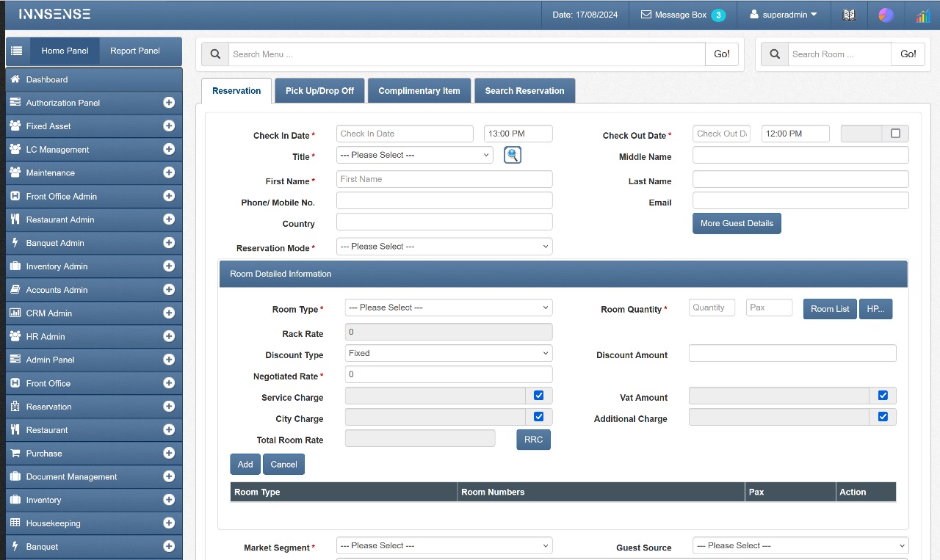
Task: Click the More Guest Details button
Action: click(736, 223)
